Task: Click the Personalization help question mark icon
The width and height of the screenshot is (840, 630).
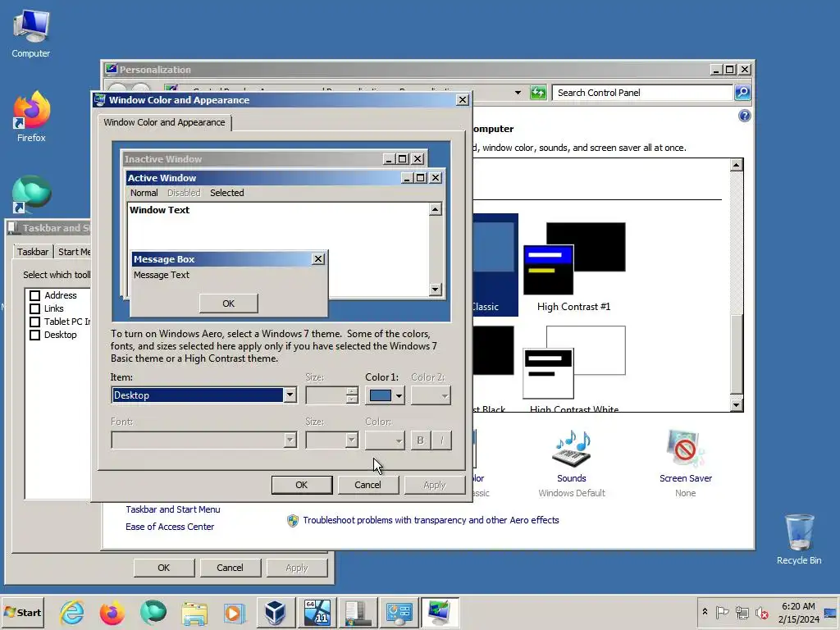Action: coord(745,116)
